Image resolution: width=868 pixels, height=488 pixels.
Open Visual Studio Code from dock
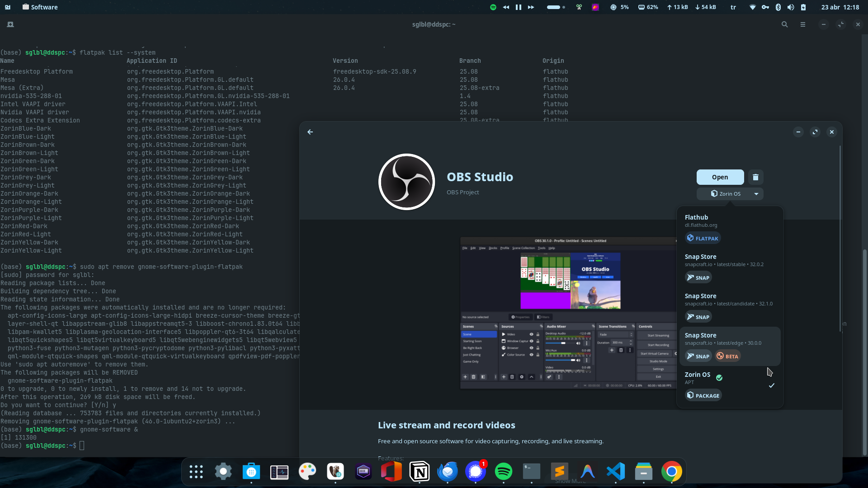pos(616,472)
